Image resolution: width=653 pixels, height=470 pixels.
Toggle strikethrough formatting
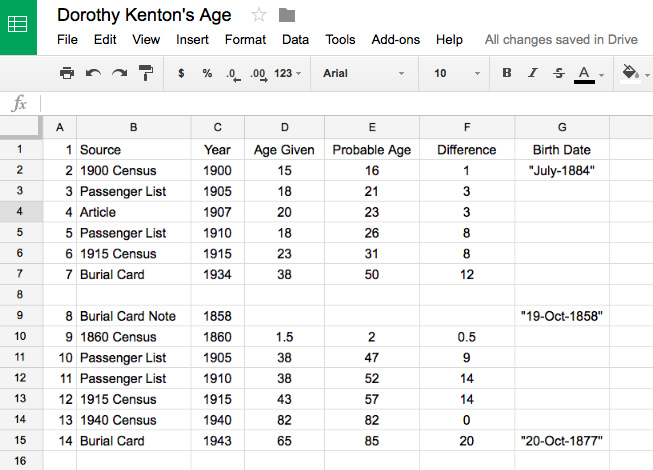pos(558,73)
